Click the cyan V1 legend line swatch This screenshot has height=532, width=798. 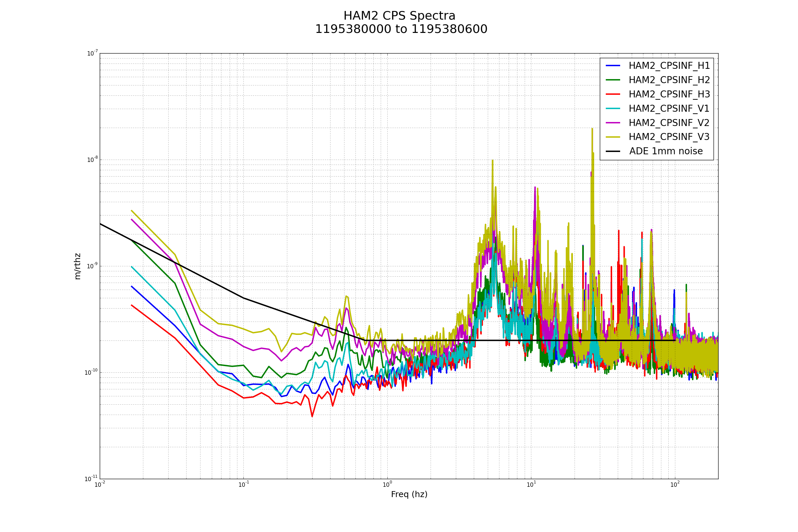click(x=613, y=108)
